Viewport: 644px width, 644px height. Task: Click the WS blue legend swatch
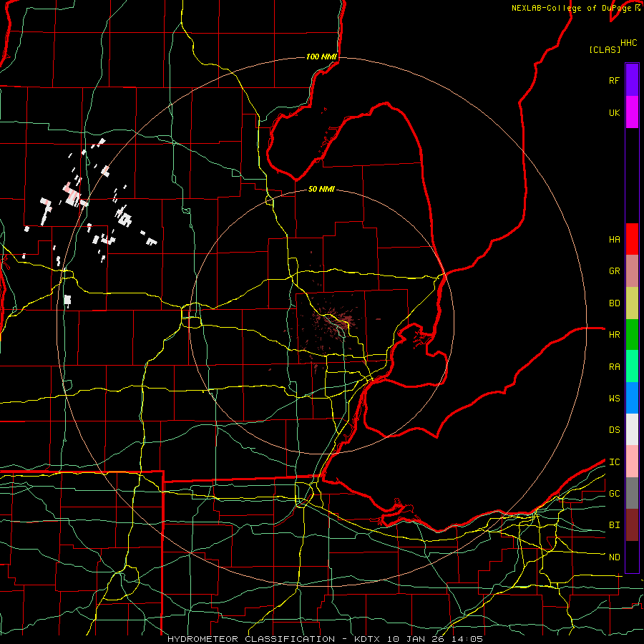632,398
